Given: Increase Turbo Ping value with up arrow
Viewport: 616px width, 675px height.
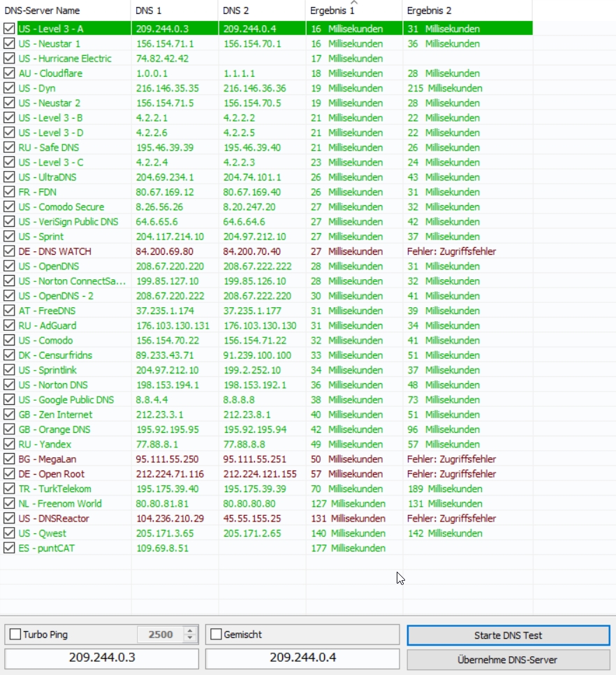Looking at the screenshot, I should tap(190, 630).
